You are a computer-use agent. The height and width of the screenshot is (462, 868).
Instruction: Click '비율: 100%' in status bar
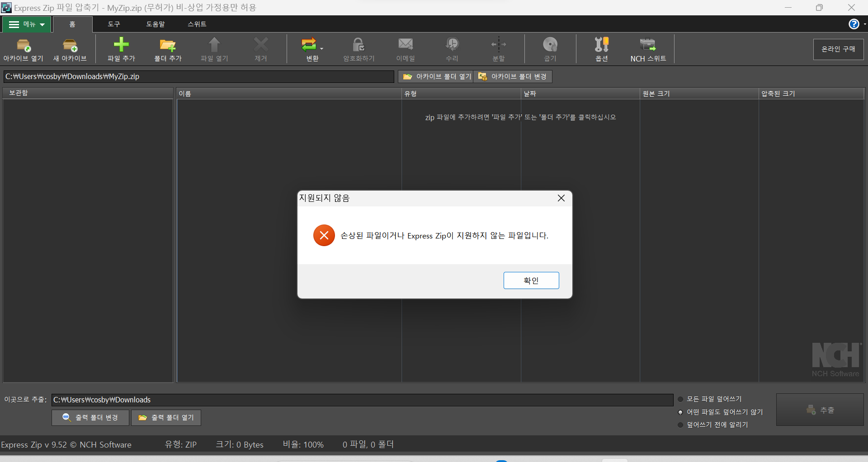pos(303,445)
